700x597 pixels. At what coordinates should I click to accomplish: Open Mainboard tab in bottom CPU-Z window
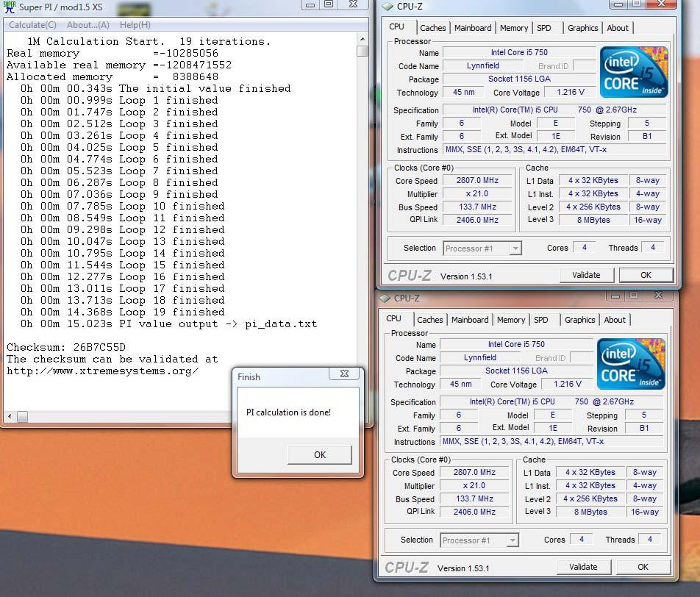point(470,320)
